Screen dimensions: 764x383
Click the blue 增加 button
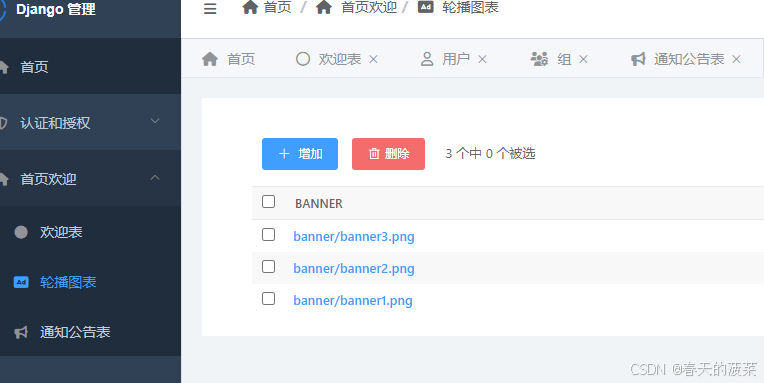[300, 154]
